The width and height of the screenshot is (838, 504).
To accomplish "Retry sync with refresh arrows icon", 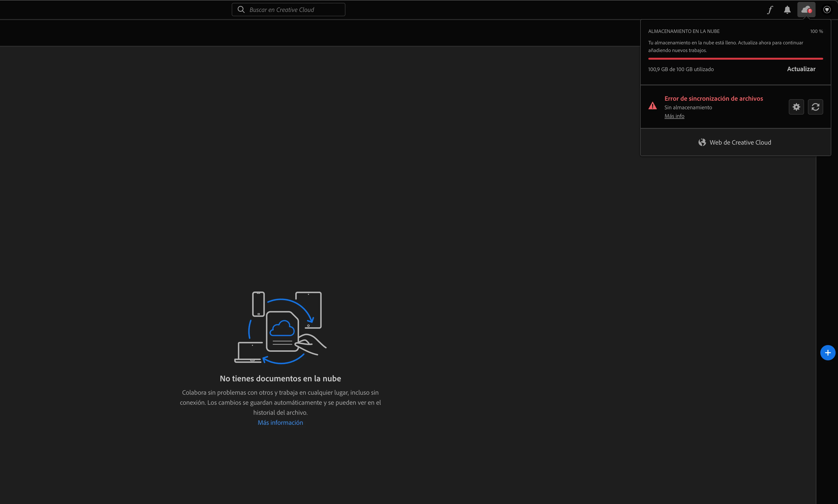I will 815,107.
